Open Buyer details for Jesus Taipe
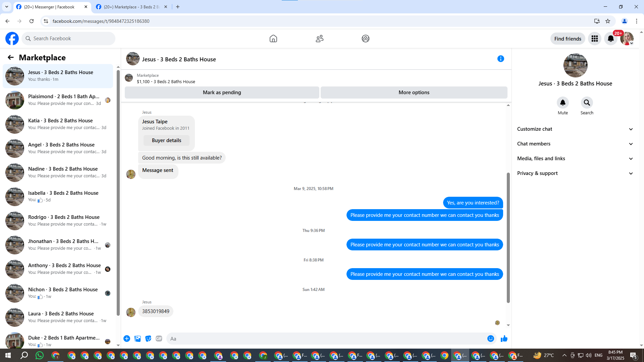The height and width of the screenshot is (362, 644). click(166, 140)
